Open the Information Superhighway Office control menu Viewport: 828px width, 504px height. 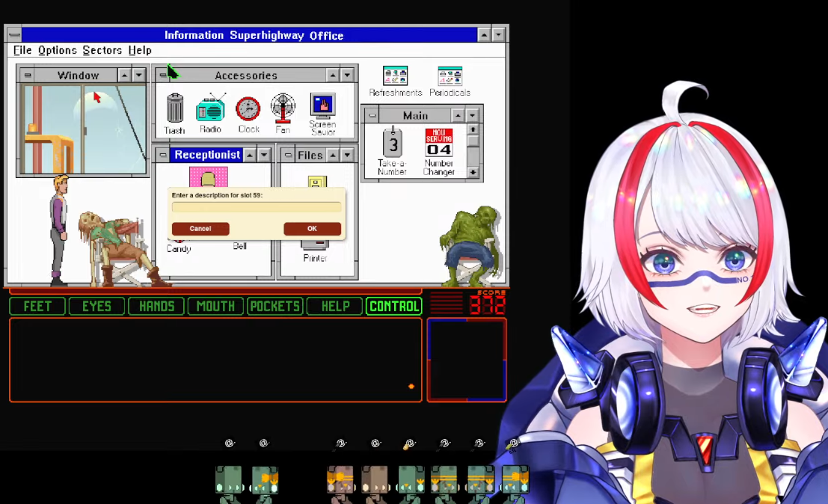pos(14,35)
